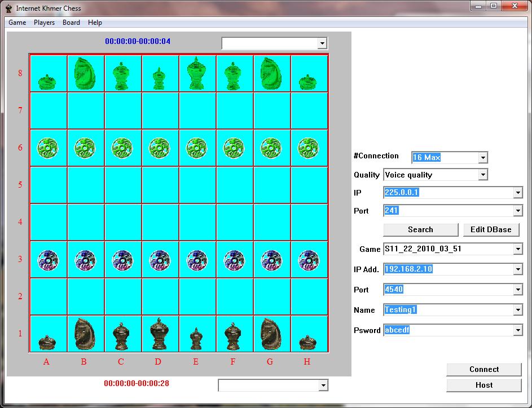Select the green piece on F8
This screenshot has height=408, width=532.
tap(233, 76)
